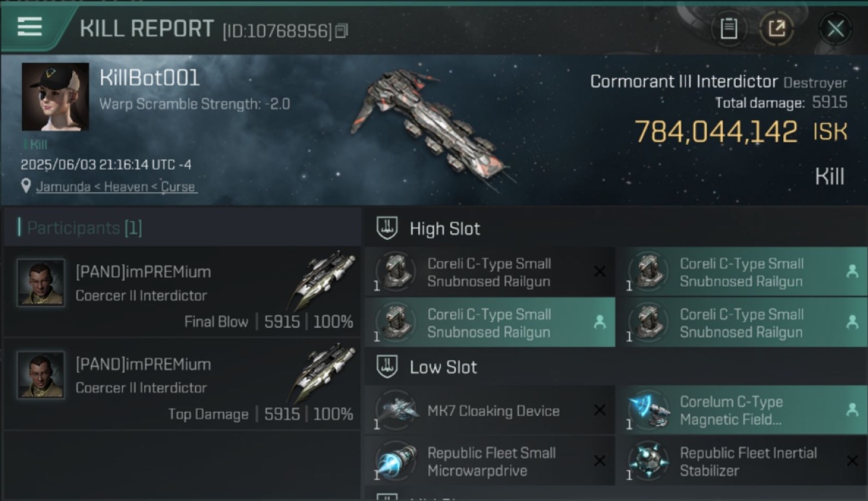Copy the kill report ID
Viewport: 868px width, 501px height.
[x=341, y=31]
